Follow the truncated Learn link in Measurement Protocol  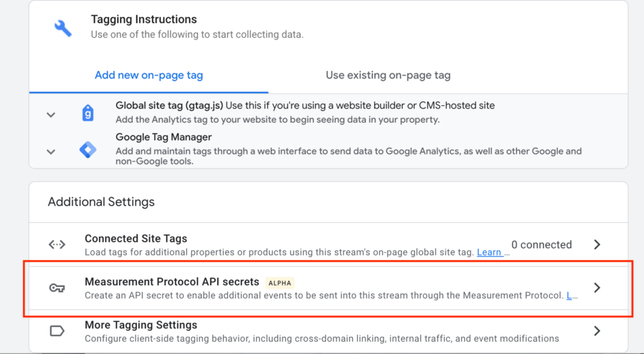569,295
